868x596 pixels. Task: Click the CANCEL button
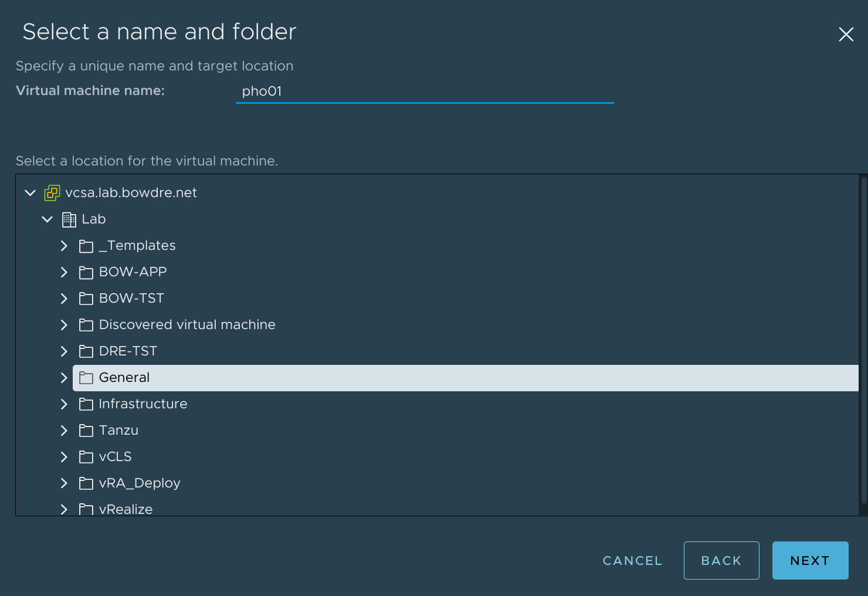(632, 561)
